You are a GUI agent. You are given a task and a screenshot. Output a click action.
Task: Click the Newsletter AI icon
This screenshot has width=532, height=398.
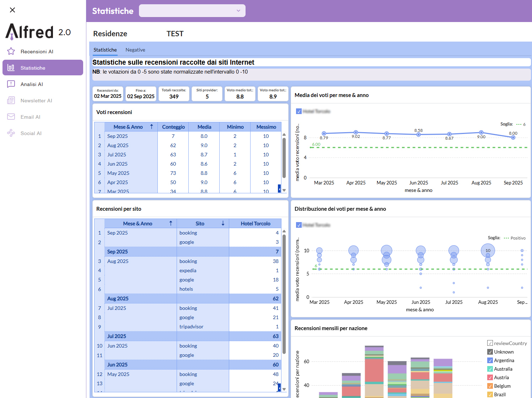click(x=11, y=101)
